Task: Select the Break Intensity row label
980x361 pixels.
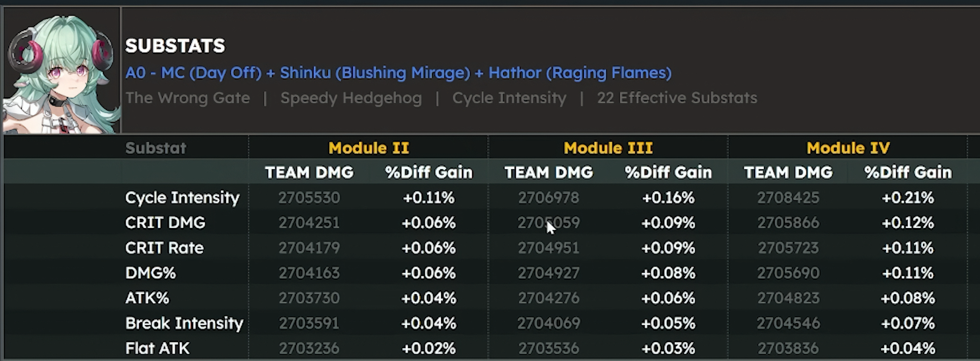Action: (184, 323)
